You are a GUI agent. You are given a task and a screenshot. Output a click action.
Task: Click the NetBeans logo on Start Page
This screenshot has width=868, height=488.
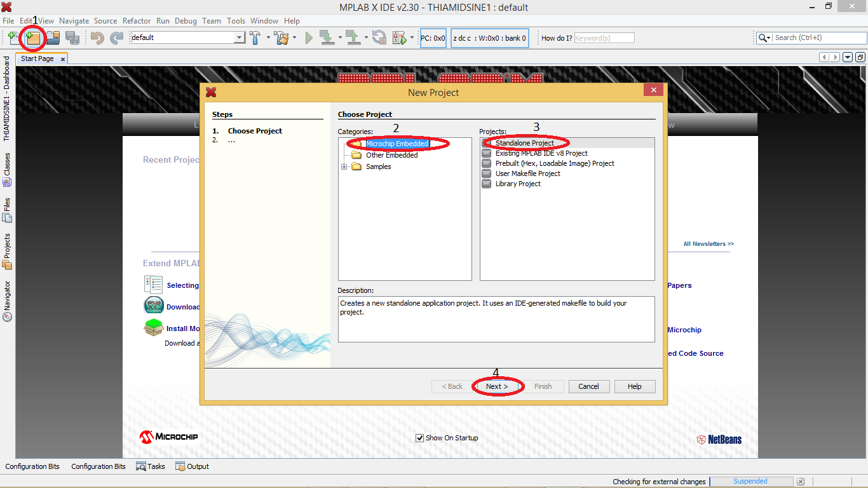point(719,439)
